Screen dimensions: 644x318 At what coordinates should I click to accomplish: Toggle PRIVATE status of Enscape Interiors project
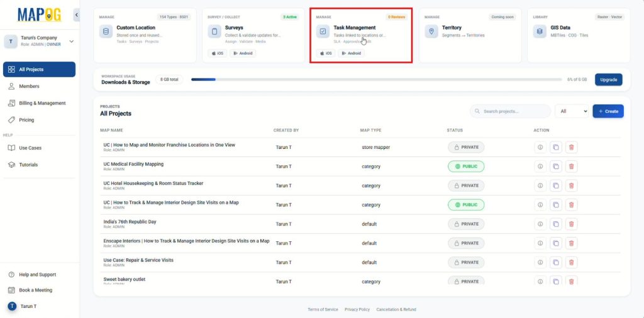pos(466,243)
